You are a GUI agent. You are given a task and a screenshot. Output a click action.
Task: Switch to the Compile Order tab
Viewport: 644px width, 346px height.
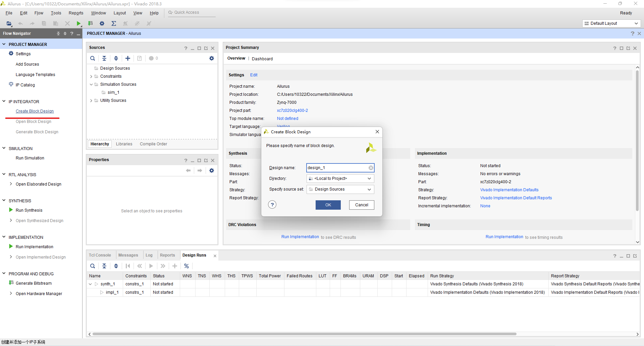pos(153,144)
